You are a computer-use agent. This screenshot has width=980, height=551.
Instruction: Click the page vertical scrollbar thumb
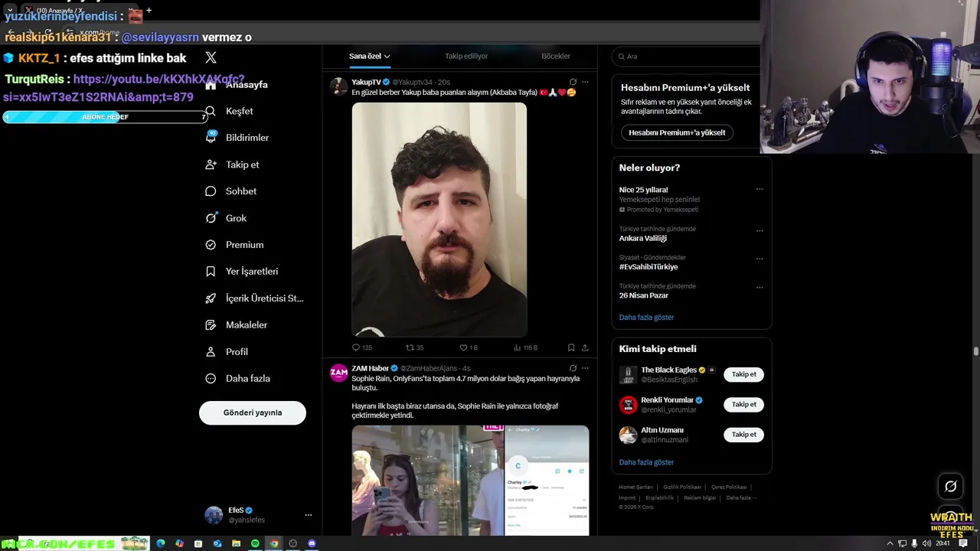(x=975, y=351)
